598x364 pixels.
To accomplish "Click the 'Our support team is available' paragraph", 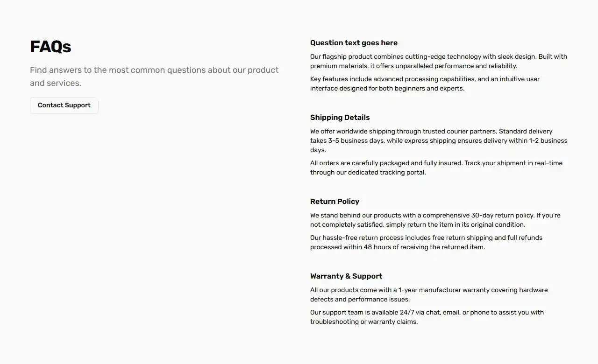I will 427,317.
